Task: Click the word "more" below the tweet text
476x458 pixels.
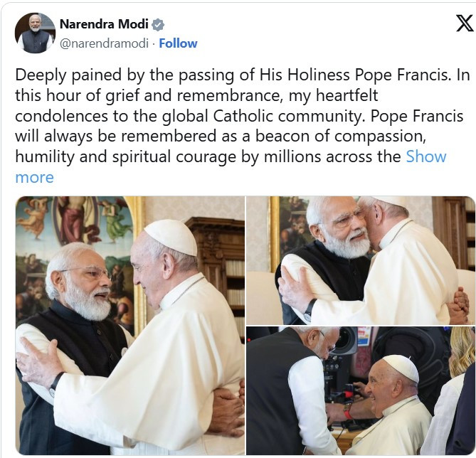Action: [x=34, y=176]
